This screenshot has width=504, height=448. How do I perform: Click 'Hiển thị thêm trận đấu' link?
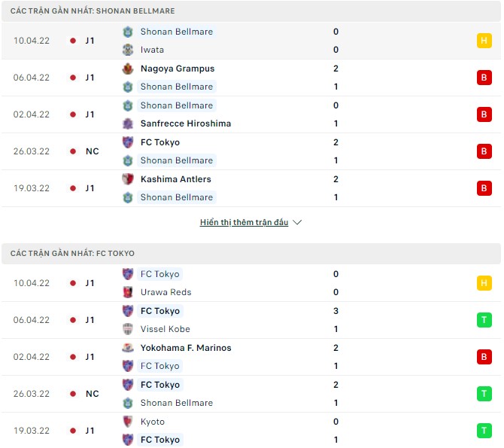coord(244,223)
